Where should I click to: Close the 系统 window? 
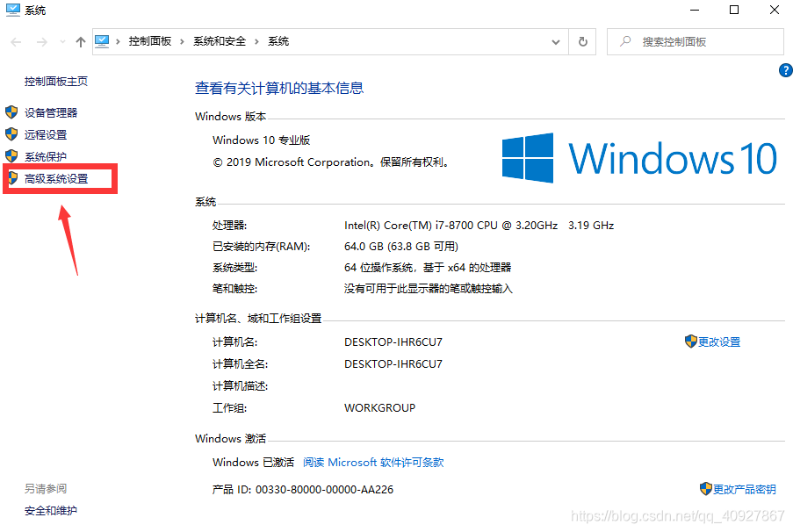[775, 11]
